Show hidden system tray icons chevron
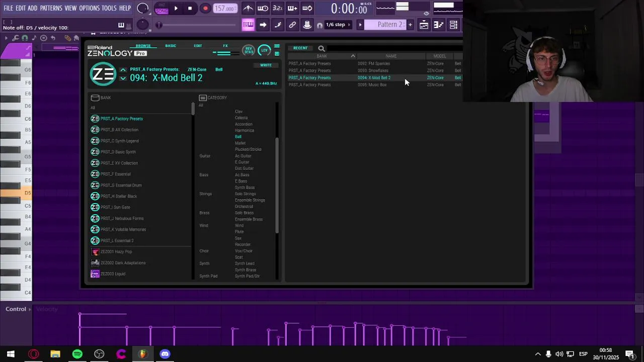 [537, 354]
